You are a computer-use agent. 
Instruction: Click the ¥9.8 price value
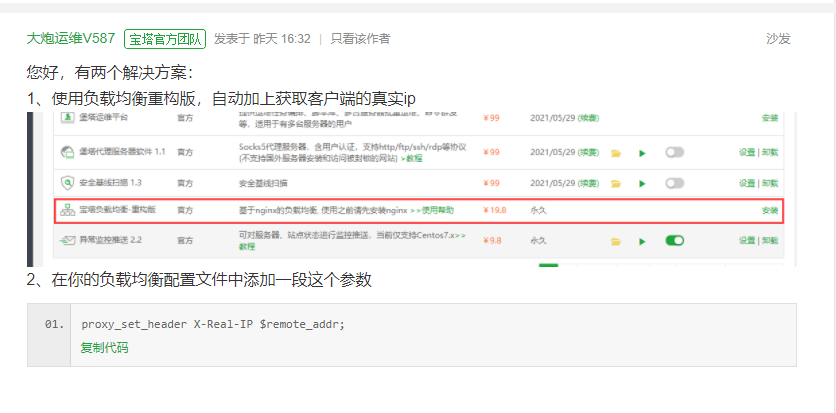click(x=492, y=241)
